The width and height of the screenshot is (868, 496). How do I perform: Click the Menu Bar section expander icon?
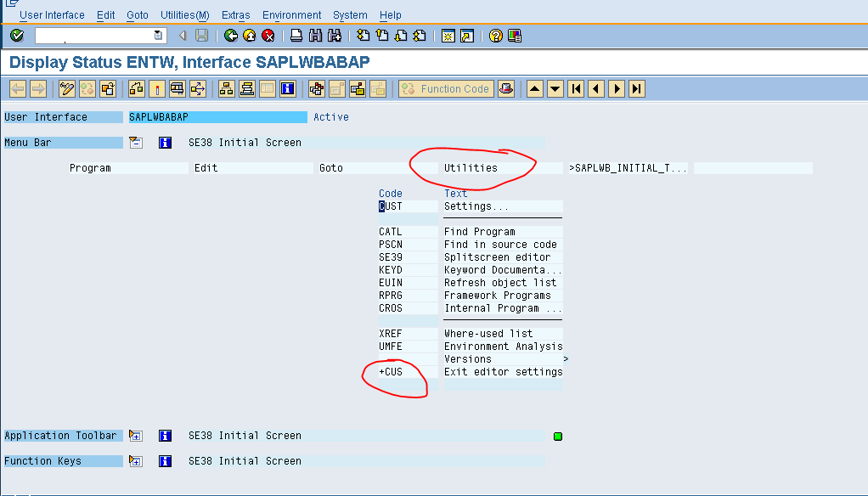135,142
